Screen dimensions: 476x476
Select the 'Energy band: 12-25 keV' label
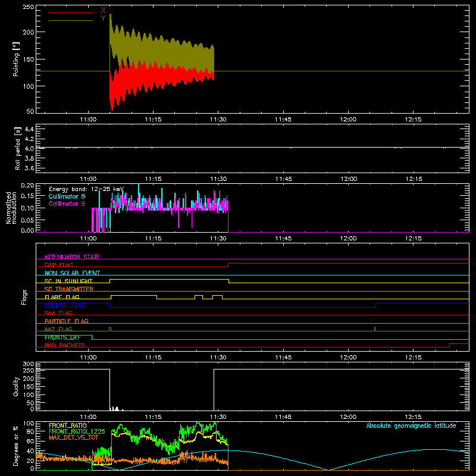(86, 189)
